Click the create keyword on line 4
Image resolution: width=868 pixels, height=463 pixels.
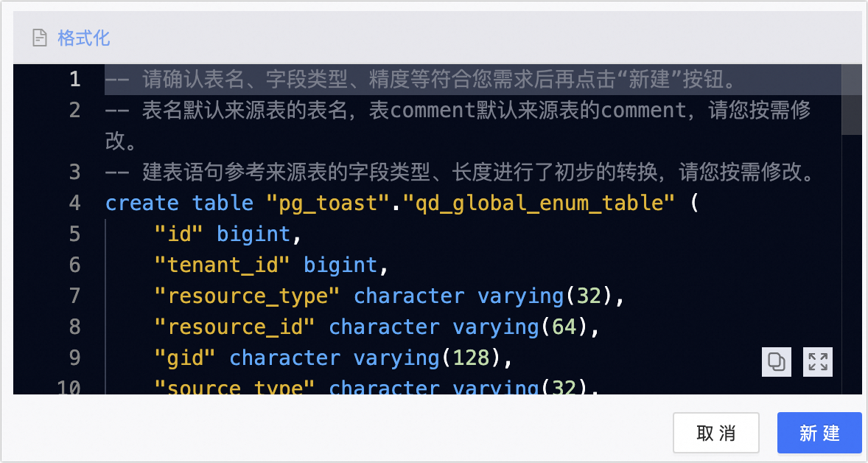(142, 203)
